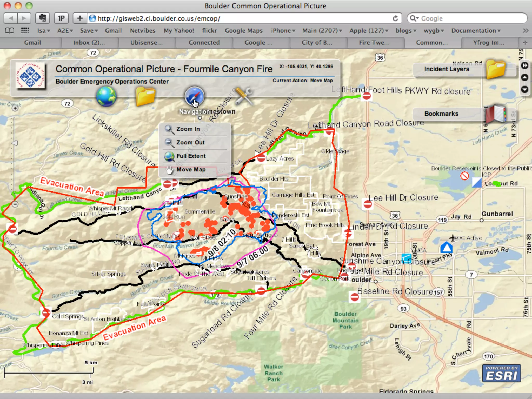Click the Google Maps bookmark link

tap(244, 31)
